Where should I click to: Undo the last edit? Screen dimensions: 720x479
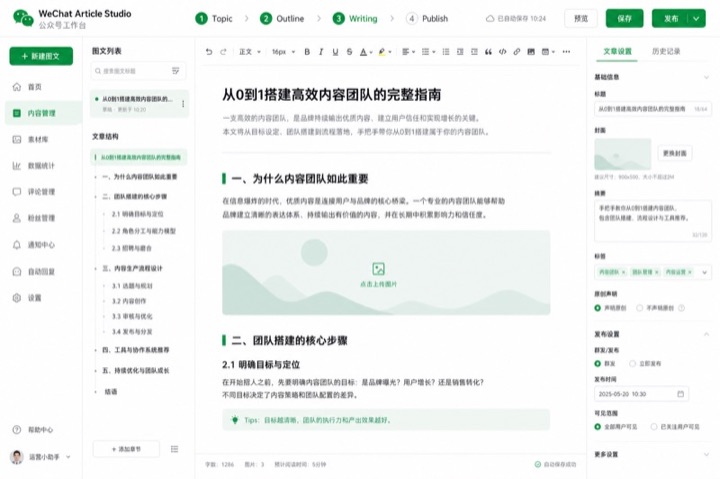pos(209,52)
